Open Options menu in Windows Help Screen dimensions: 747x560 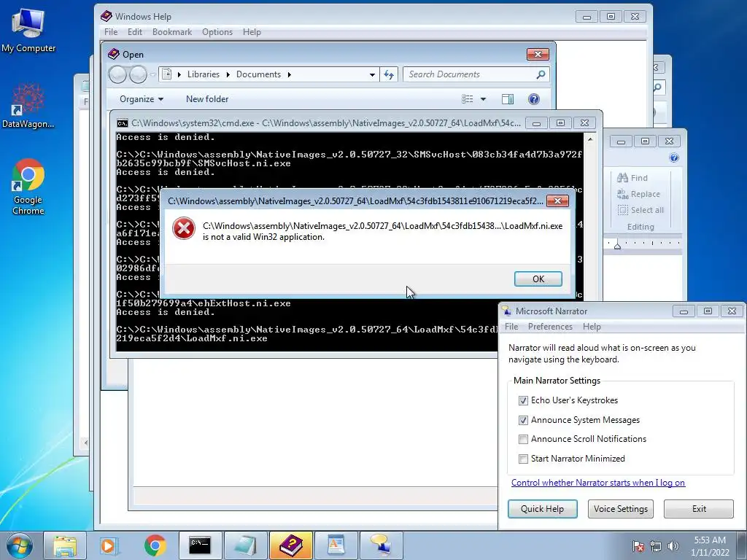(x=217, y=32)
